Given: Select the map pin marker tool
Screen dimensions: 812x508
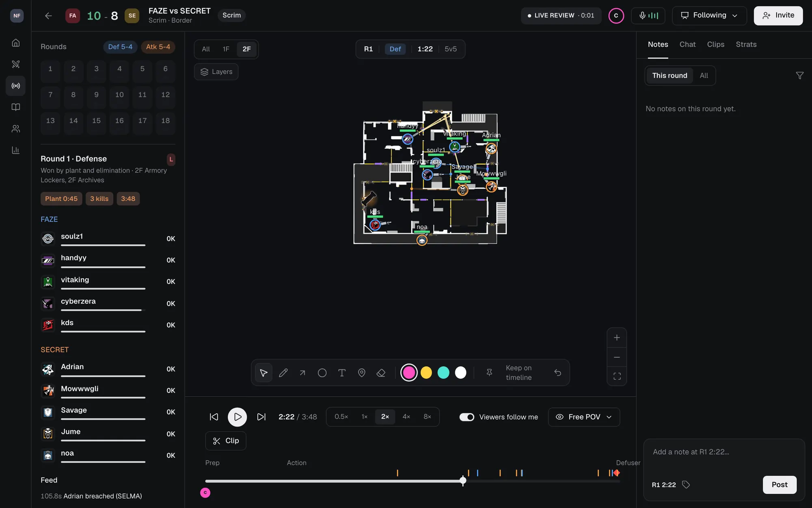Looking at the screenshot, I should [x=361, y=373].
